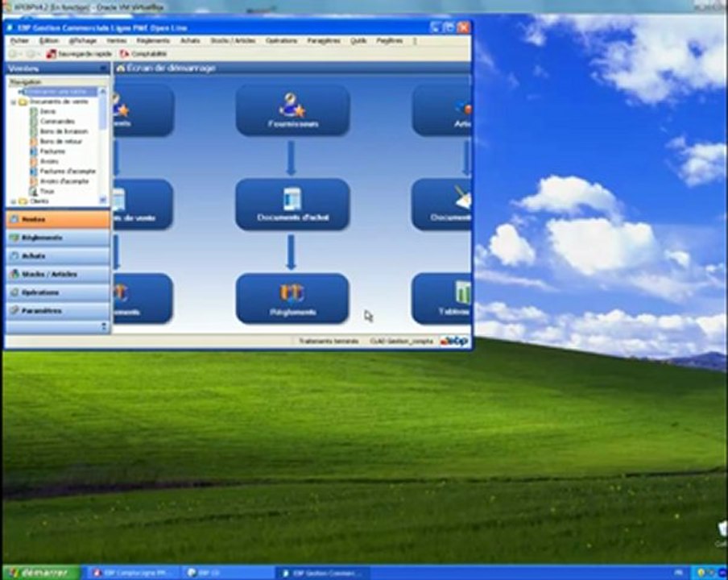728x580 pixels.
Task: Open the Fournisseurs tile
Action: tap(292, 110)
